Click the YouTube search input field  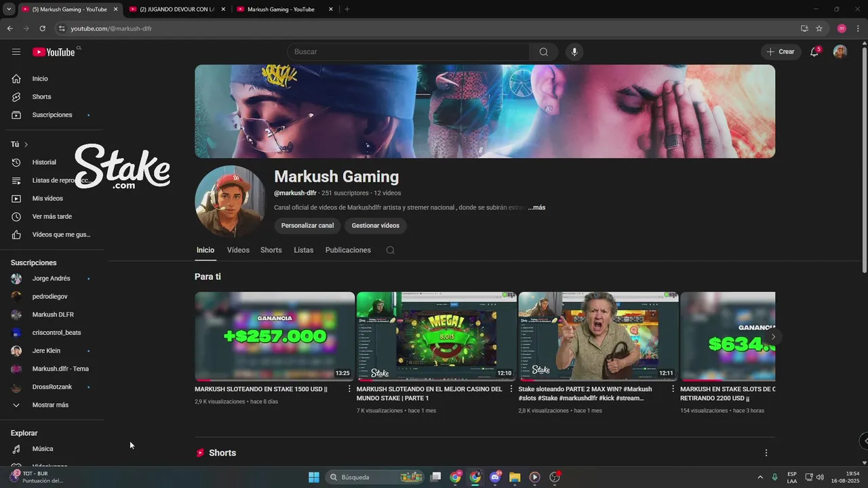click(x=408, y=52)
